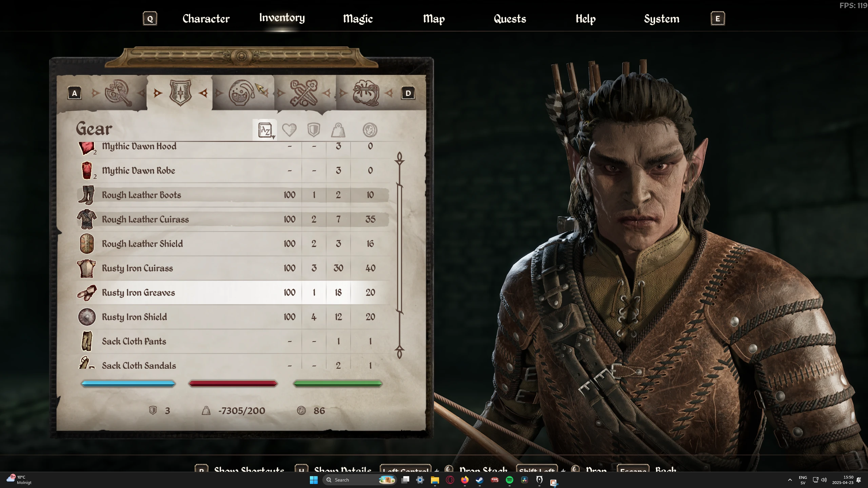Select the Rusty Iron Greaves item
Screen dimensions: 868x488
(x=233, y=292)
